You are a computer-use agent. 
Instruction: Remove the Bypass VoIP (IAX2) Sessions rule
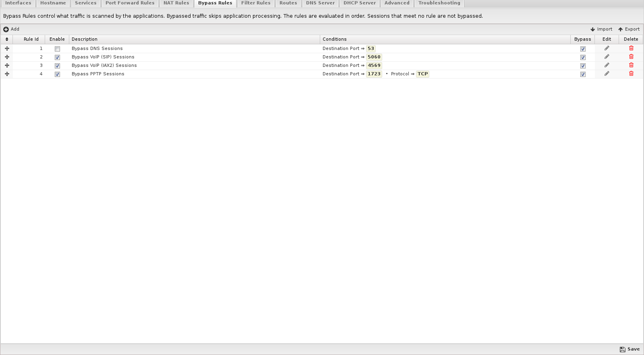[631, 65]
